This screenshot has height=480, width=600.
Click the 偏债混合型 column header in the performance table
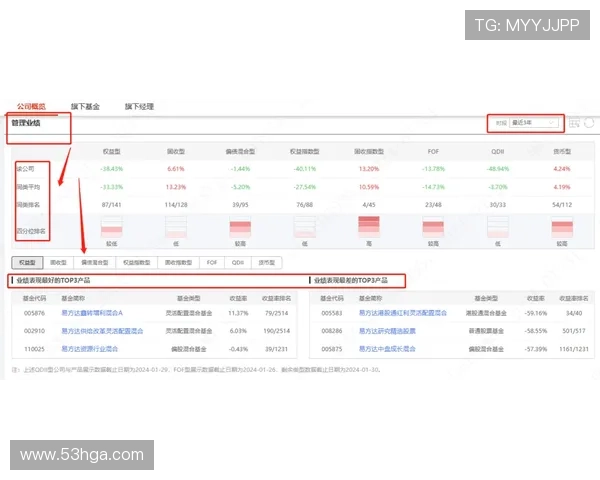pyautogui.click(x=240, y=152)
